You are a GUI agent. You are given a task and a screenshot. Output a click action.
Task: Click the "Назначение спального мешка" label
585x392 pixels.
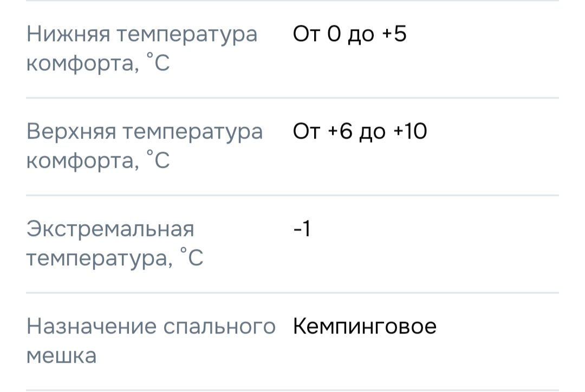click(x=151, y=341)
